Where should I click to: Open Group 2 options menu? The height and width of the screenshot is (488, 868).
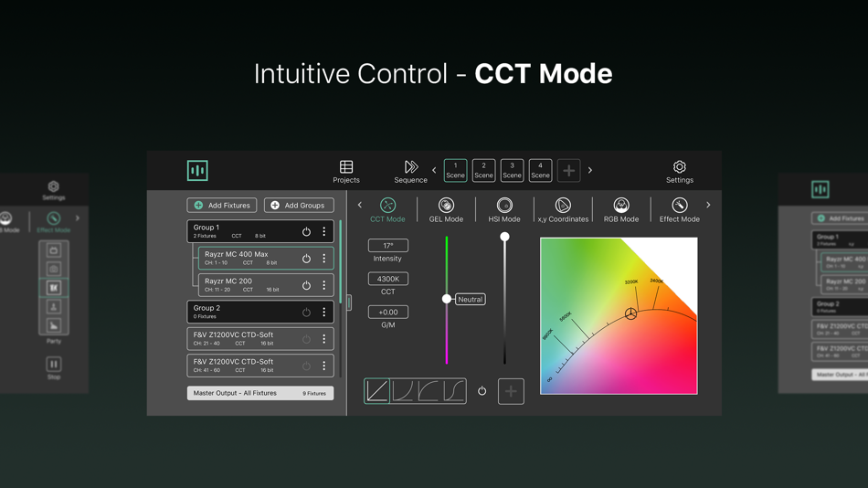[324, 312]
